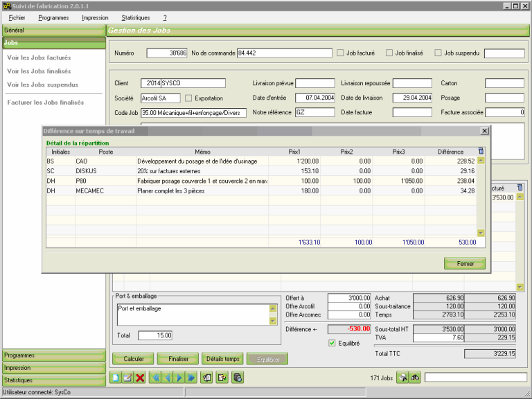Click the column chooser icon beside Différence header

tap(481, 151)
